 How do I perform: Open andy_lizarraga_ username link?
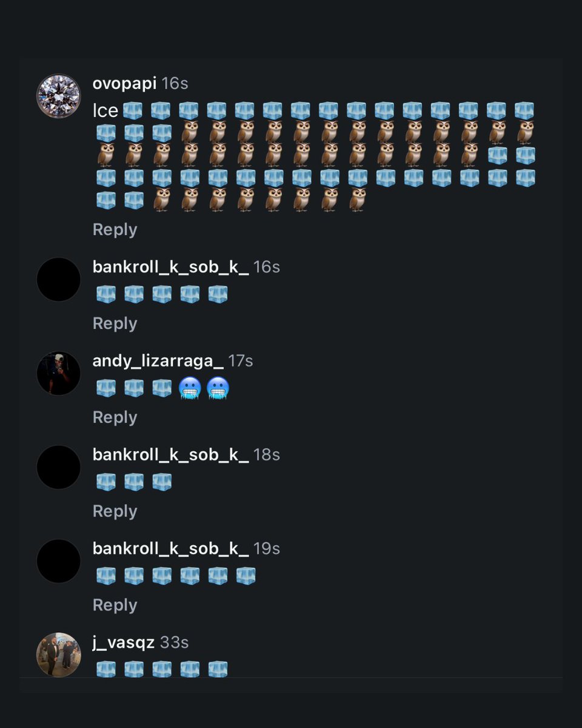(x=158, y=361)
